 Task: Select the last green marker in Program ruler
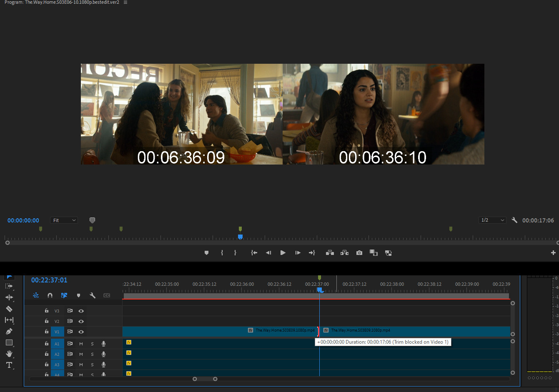(451, 229)
